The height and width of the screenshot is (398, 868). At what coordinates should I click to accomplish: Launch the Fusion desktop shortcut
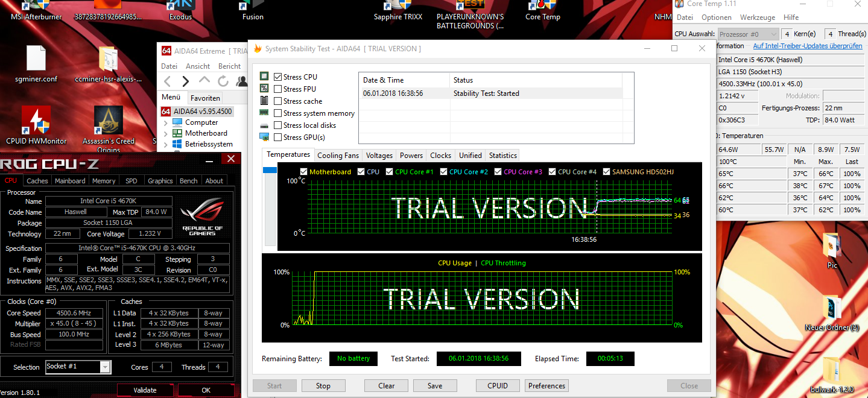coord(253,11)
